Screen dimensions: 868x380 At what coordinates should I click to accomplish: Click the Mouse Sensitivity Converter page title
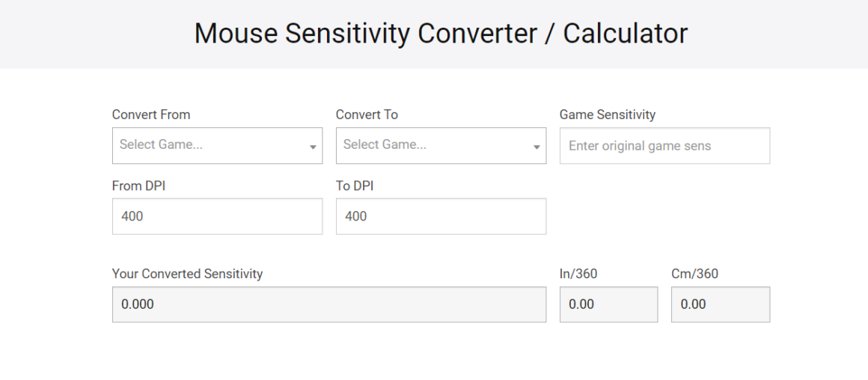pos(441,34)
